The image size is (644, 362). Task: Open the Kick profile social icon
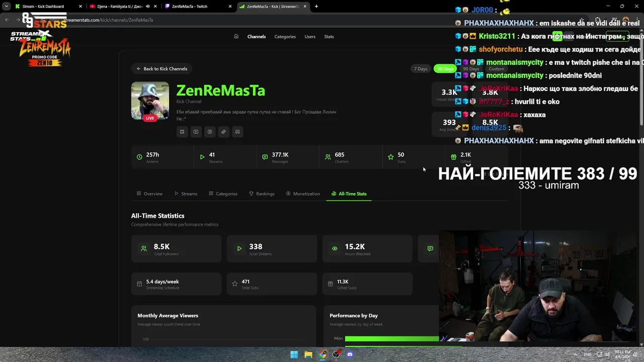pos(182,132)
